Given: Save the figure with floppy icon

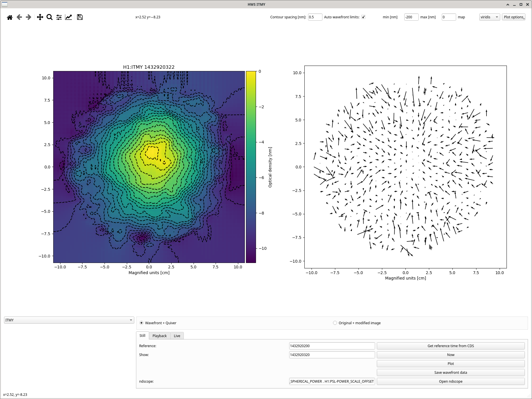Looking at the screenshot, I should point(80,17).
